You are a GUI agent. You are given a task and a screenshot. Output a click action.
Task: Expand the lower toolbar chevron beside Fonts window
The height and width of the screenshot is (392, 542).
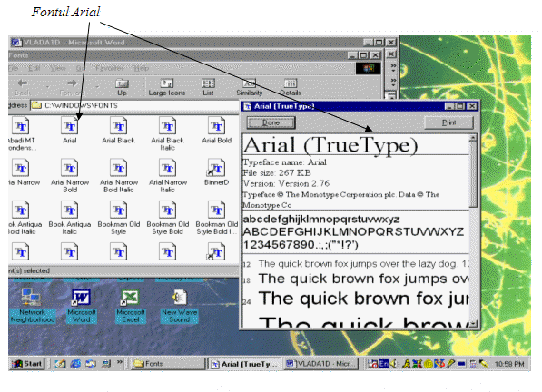393,82
